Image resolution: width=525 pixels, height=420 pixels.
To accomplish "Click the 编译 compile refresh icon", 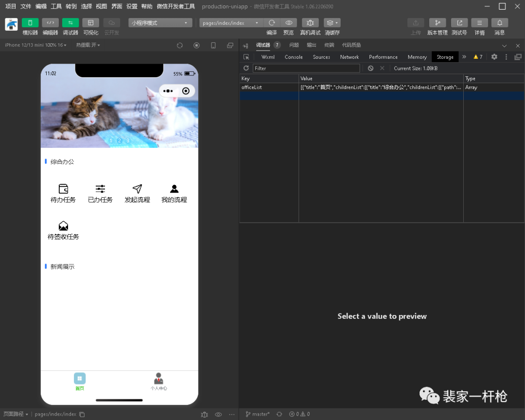I will (272, 23).
